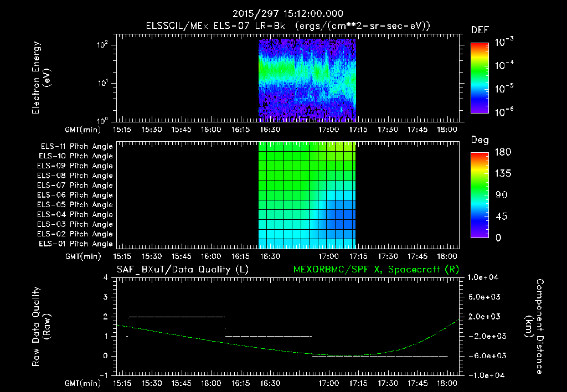
Task: Click the 180 label on Deg scale
Action: pyautogui.click(x=503, y=152)
